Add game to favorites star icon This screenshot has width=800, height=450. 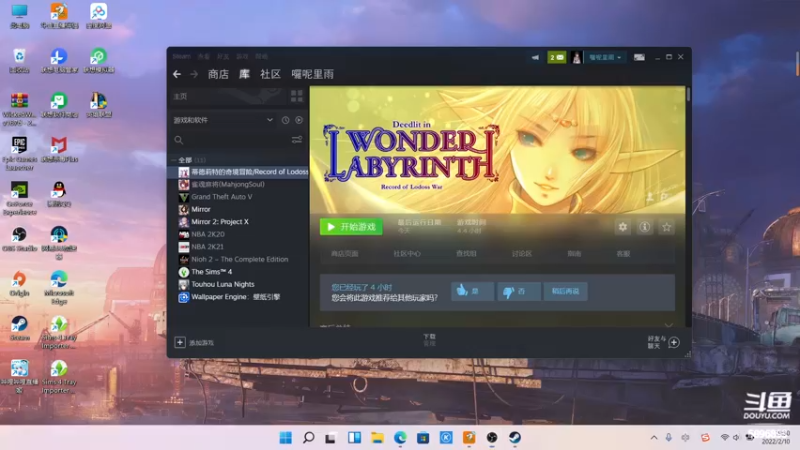(x=666, y=227)
